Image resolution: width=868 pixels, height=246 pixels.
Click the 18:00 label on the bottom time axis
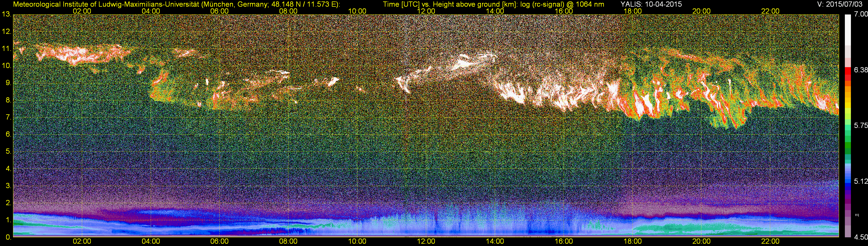[632, 242]
